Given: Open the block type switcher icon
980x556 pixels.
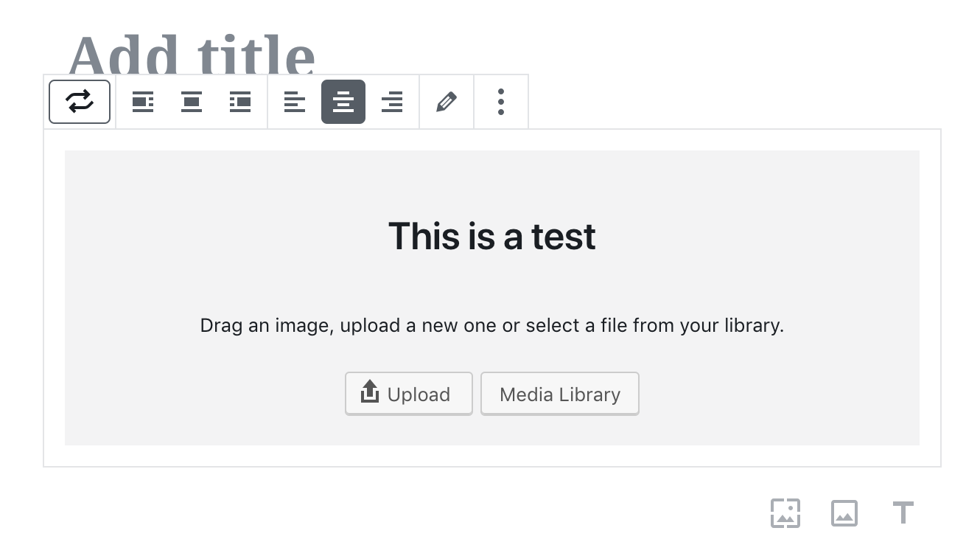Looking at the screenshot, I should coord(80,102).
